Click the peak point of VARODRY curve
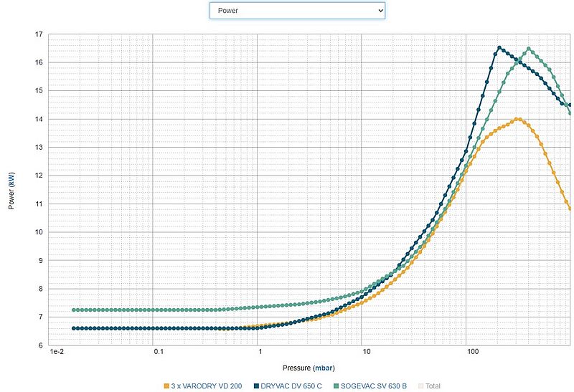This screenshot has height=392, width=574. click(x=517, y=119)
